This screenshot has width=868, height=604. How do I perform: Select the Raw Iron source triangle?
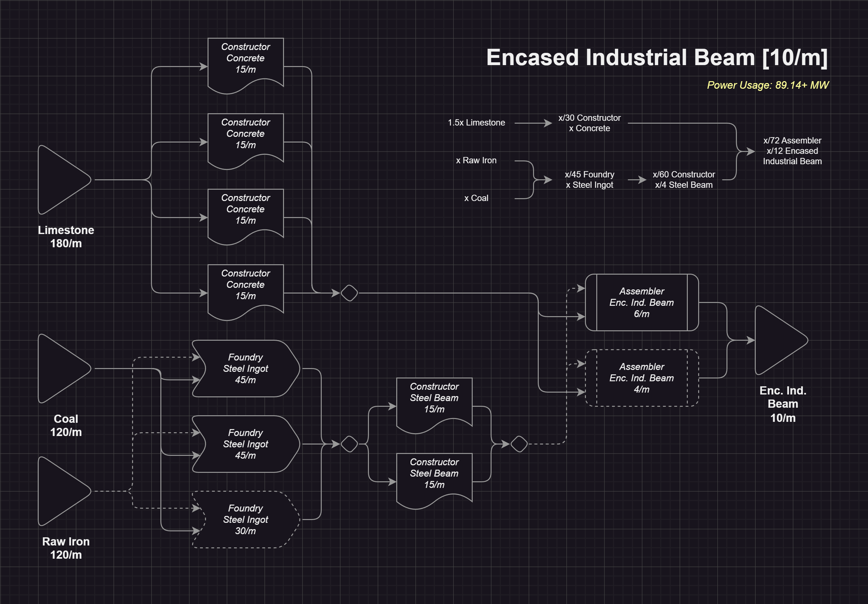[60, 491]
